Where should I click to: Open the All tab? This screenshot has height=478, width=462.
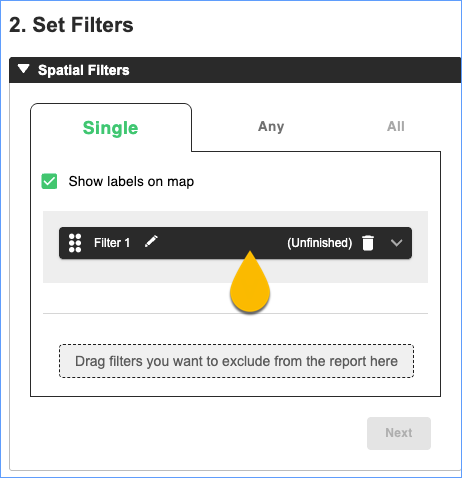pyautogui.click(x=396, y=126)
